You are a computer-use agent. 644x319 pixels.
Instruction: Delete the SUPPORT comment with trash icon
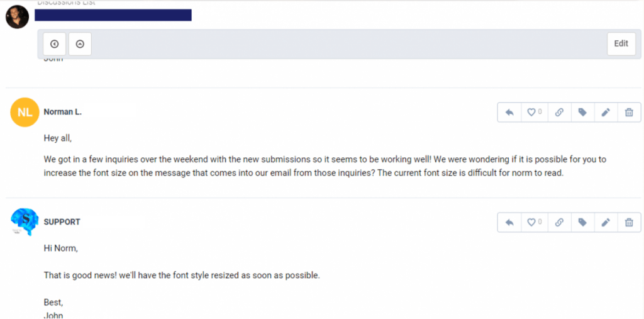click(x=629, y=222)
